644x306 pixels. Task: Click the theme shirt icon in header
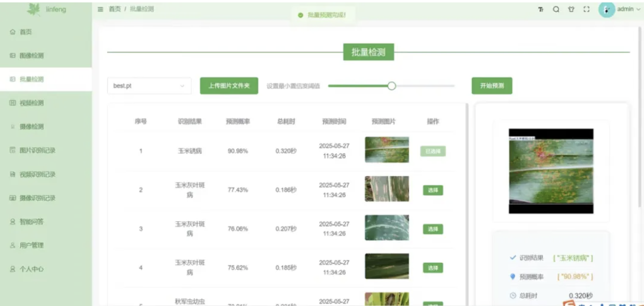(571, 9)
